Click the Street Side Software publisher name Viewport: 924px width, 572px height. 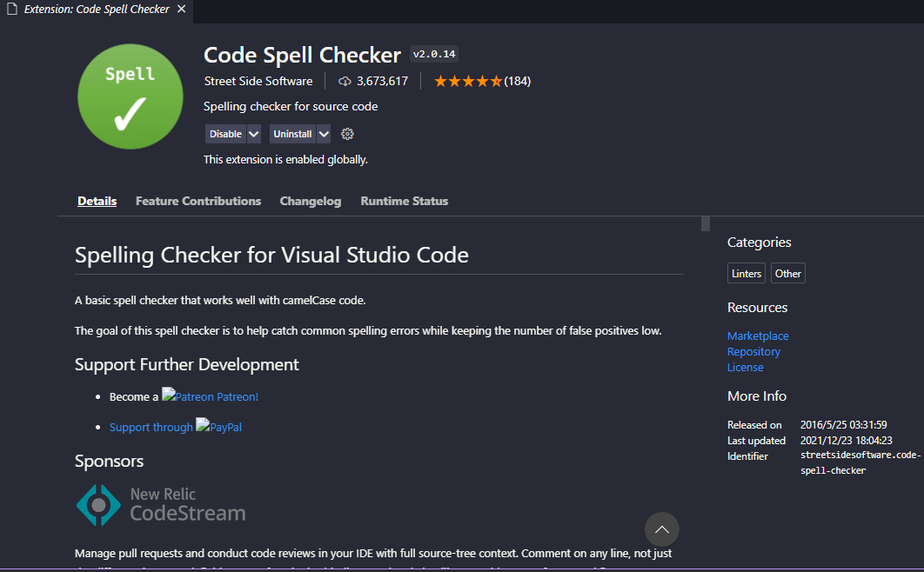pos(258,81)
